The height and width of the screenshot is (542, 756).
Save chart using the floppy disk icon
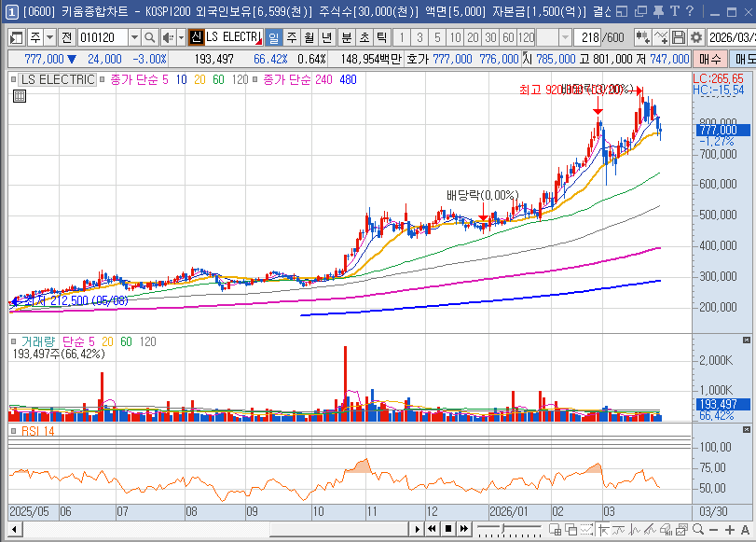point(679,37)
